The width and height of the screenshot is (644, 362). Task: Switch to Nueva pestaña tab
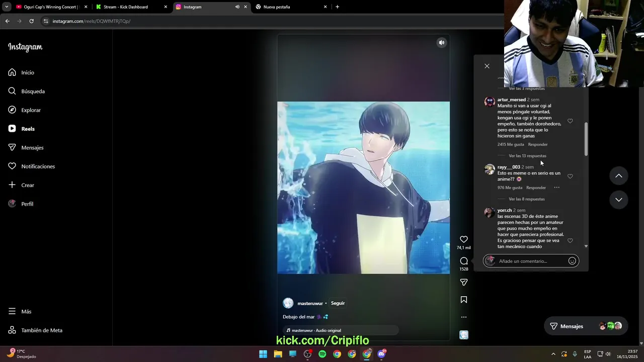point(290,7)
